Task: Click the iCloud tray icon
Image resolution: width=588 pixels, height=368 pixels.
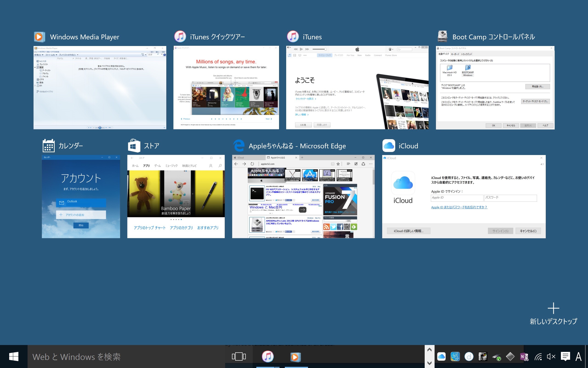Action: pyautogui.click(x=441, y=357)
